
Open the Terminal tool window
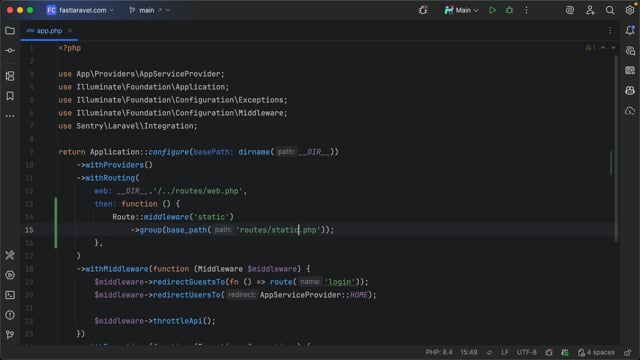click(10, 295)
